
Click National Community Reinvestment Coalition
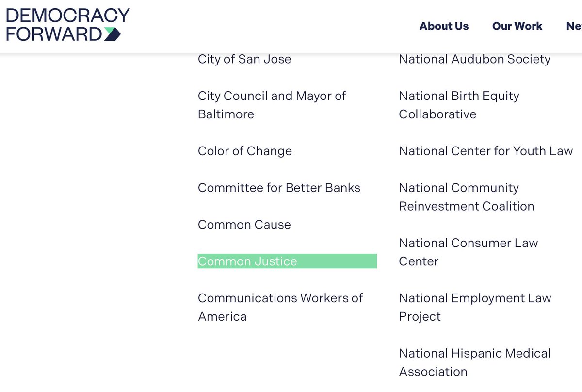click(x=466, y=197)
